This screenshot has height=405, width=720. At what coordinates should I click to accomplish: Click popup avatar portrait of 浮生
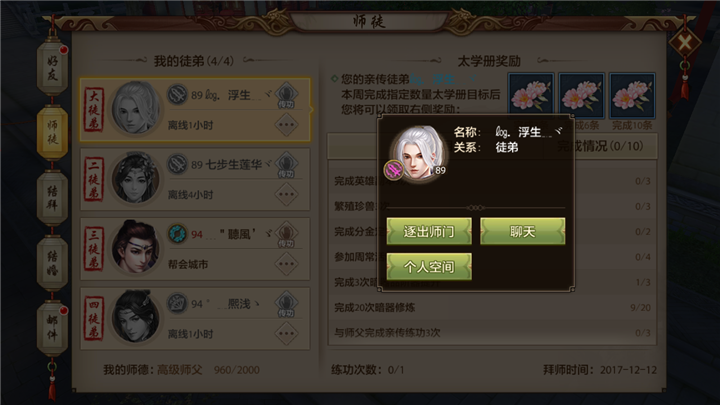pos(417,153)
